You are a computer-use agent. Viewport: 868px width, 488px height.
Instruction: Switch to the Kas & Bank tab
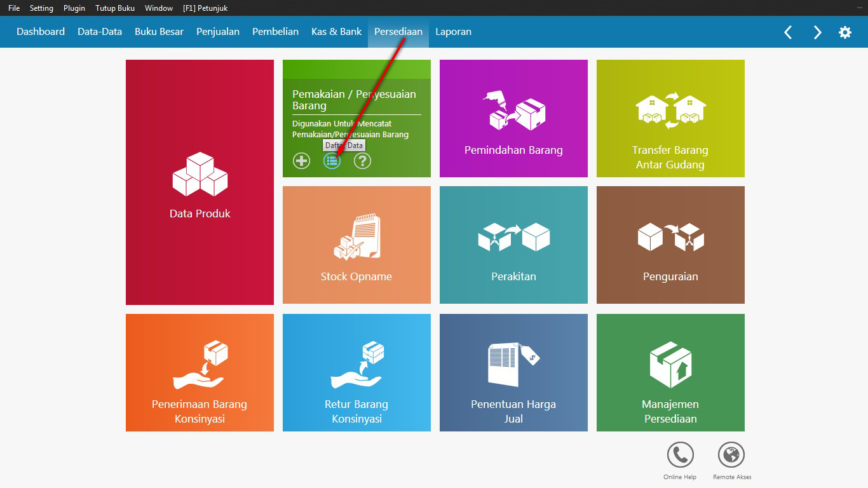[x=336, y=32]
